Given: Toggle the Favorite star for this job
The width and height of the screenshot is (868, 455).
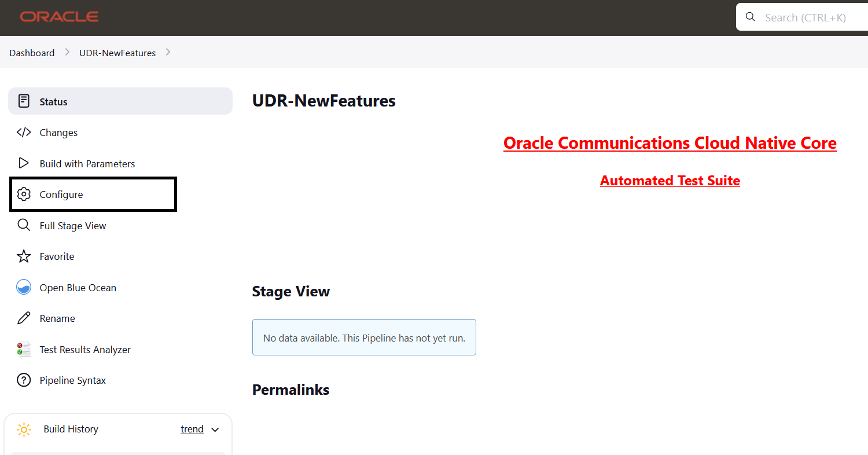Looking at the screenshot, I should (23, 256).
